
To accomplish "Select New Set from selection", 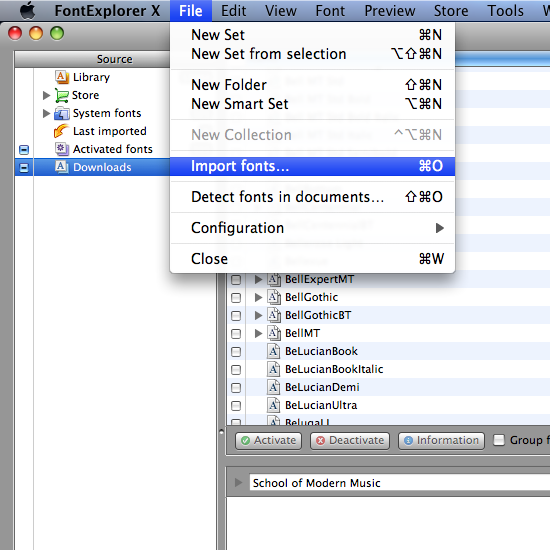I will coord(313,54).
